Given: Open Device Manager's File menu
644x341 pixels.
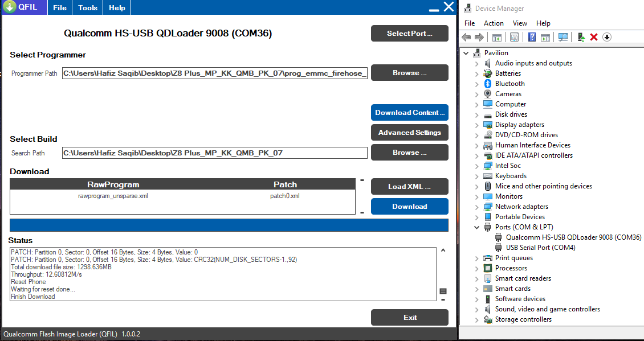Looking at the screenshot, I should click(470, 23).
